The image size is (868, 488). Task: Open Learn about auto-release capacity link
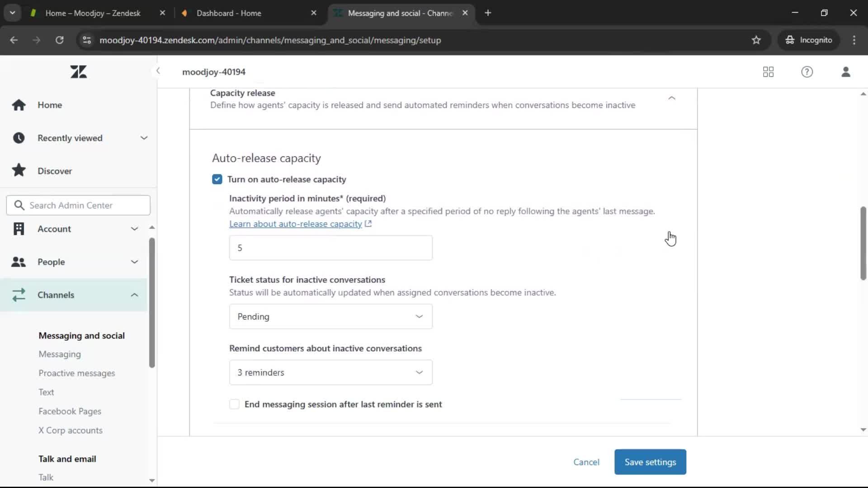(x=296, y=224)
